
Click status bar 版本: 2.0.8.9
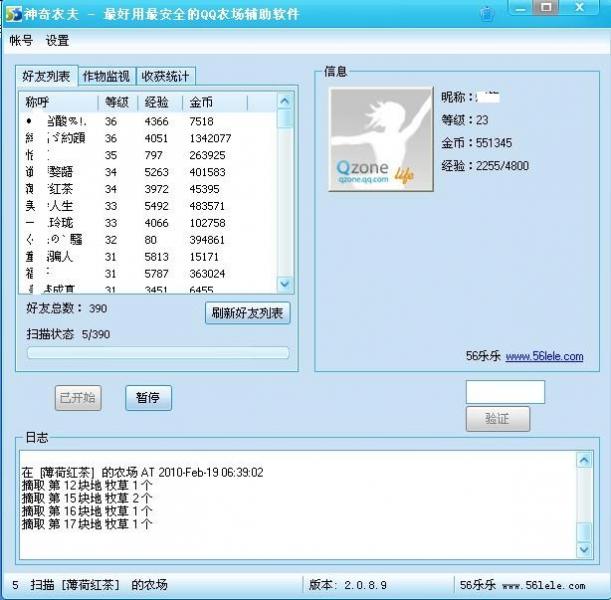(x=348, y=585)
